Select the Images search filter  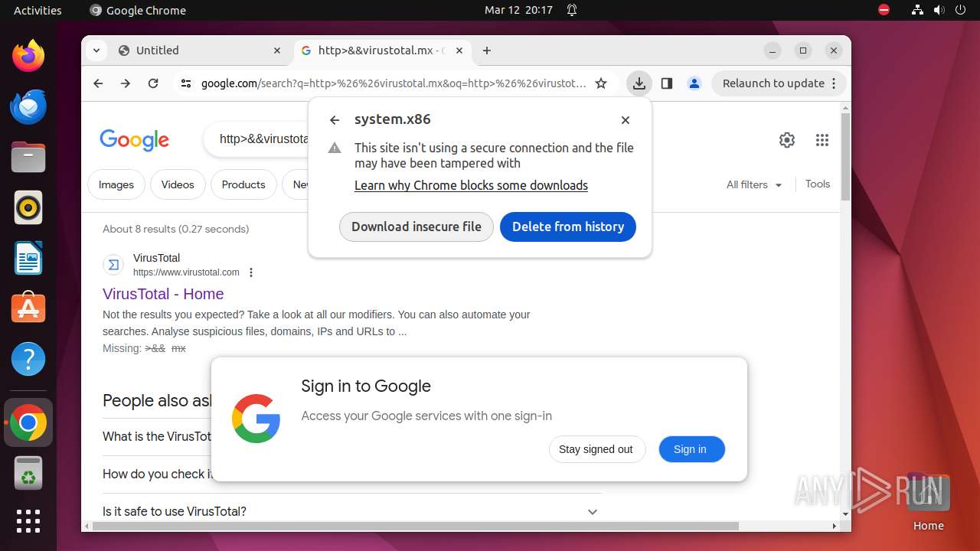tap(116, 184)
